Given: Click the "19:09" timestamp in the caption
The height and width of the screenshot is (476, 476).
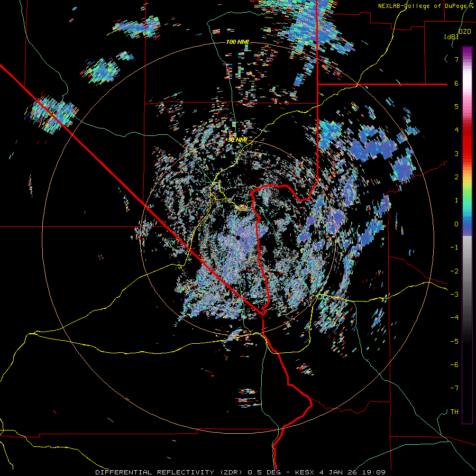Looking at the screenshot, I should coord(374,472).
